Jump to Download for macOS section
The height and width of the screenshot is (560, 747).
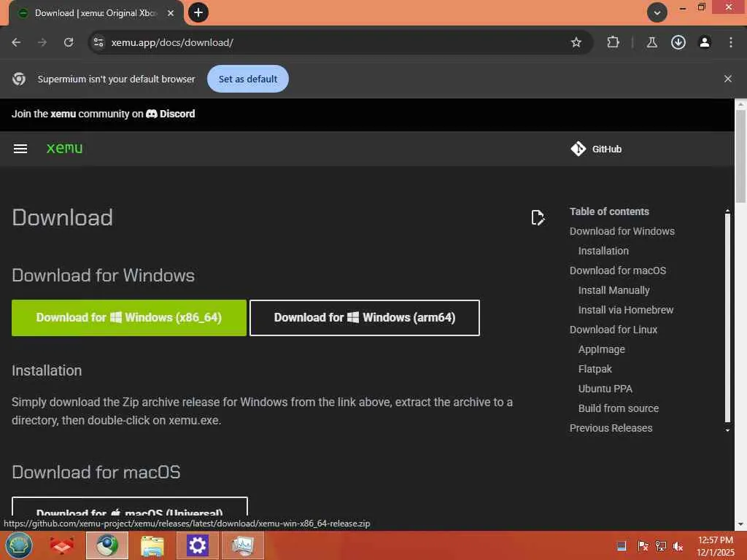[x=617, y=271]
